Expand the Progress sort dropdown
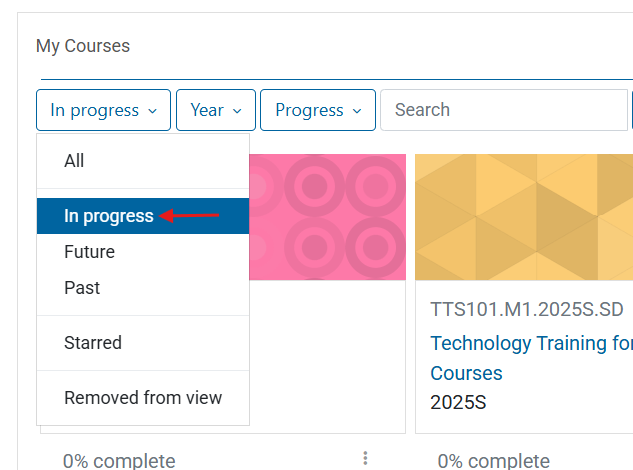Image resolution: width=633 pixels, height=470 pixels. click(317, 110)
